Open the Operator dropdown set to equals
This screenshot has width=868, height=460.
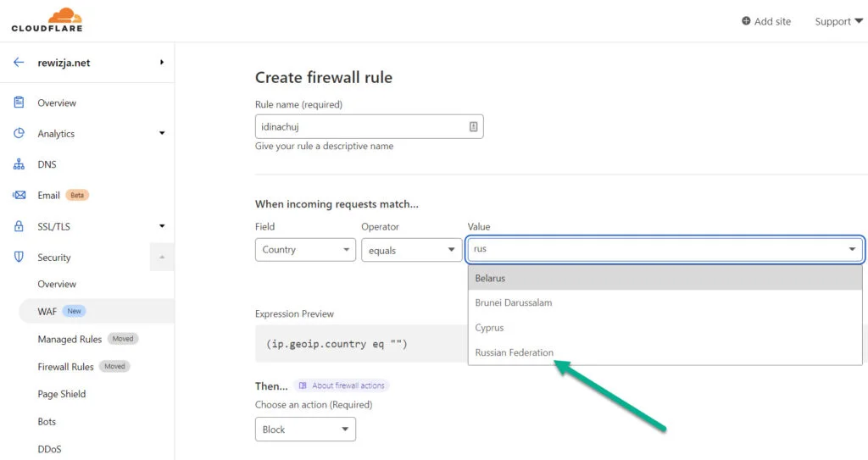point(411,250)
